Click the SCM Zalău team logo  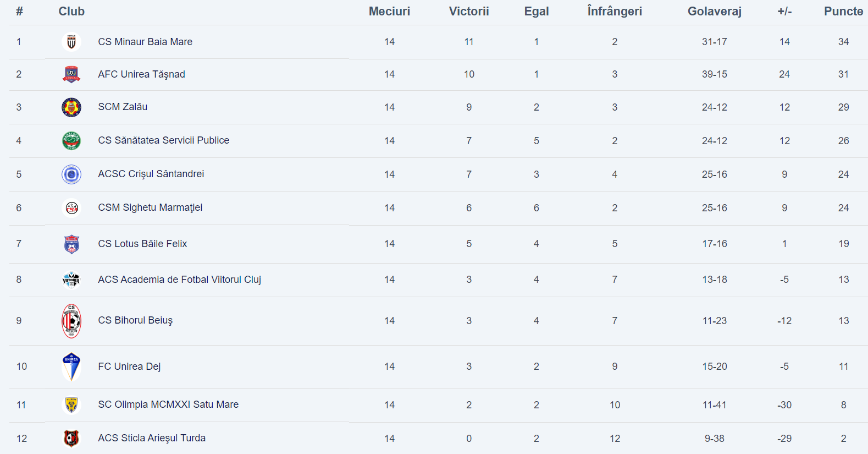tap(71, 107)
